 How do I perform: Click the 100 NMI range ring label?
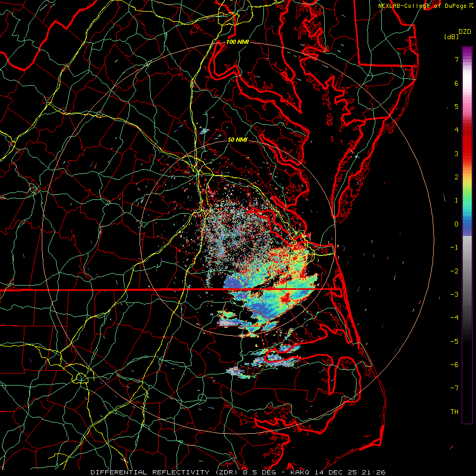(237, 42)
